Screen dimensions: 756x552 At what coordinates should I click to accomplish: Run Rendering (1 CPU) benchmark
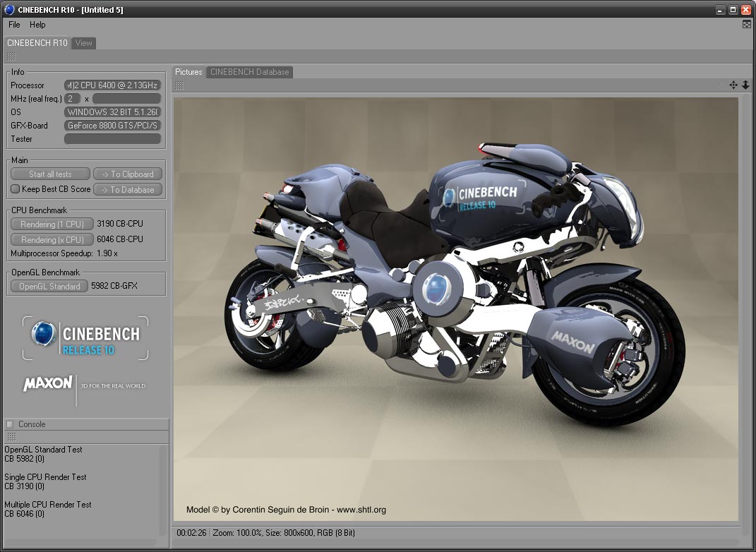52,224
